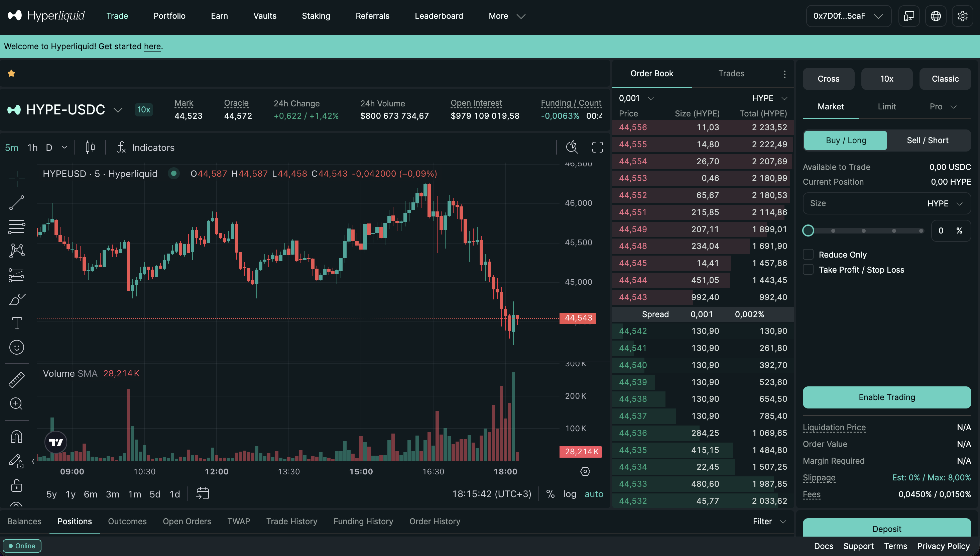Switch to Sell / Short side
The image size is (980, 556).
[x=928, y=140]
